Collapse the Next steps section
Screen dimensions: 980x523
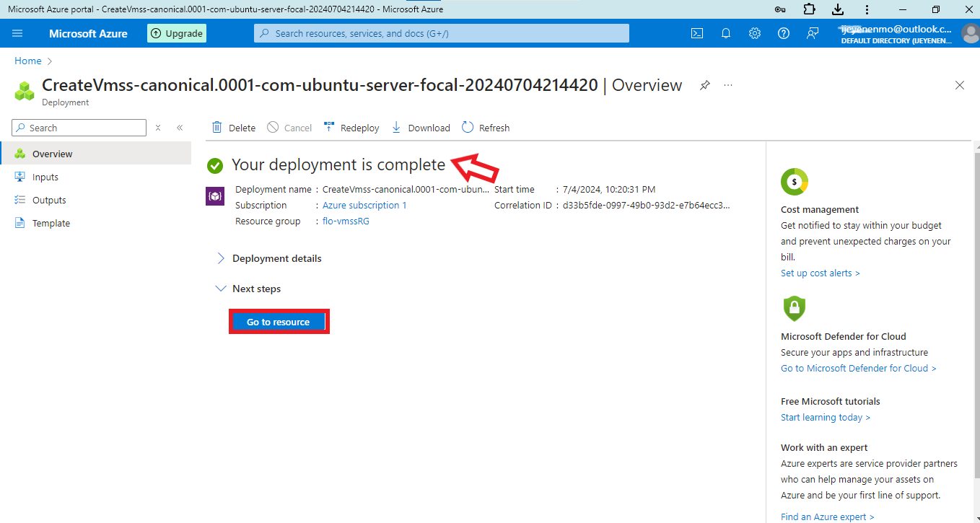click(249, 289)
